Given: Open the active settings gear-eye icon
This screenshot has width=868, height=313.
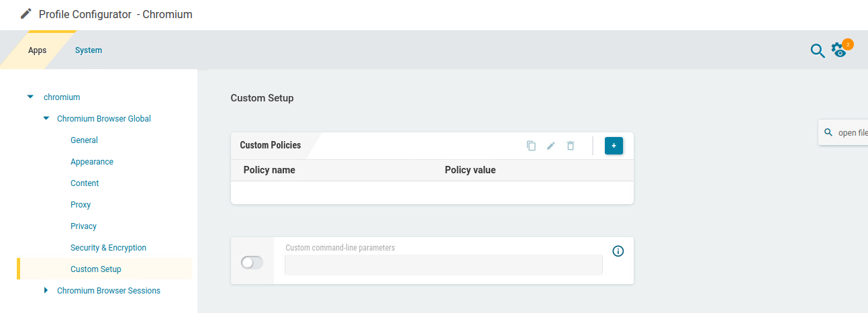Looking at the screenshot, I should click(839, 50).
